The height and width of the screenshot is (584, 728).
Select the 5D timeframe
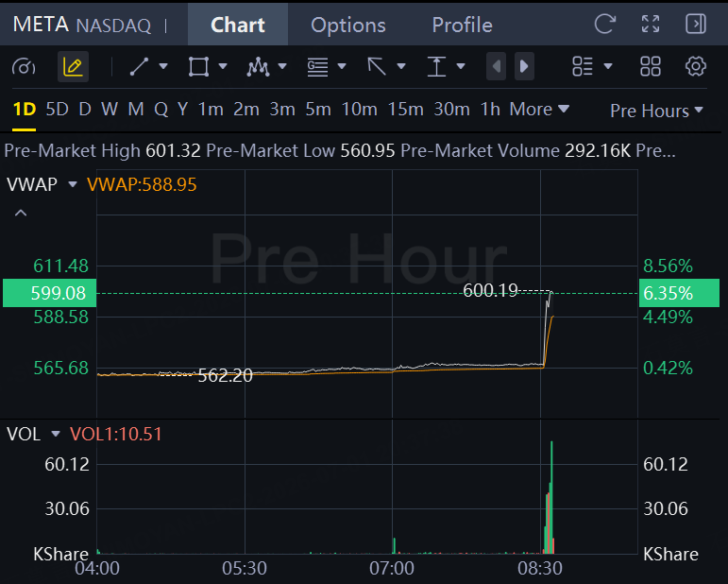coord(57,110)
